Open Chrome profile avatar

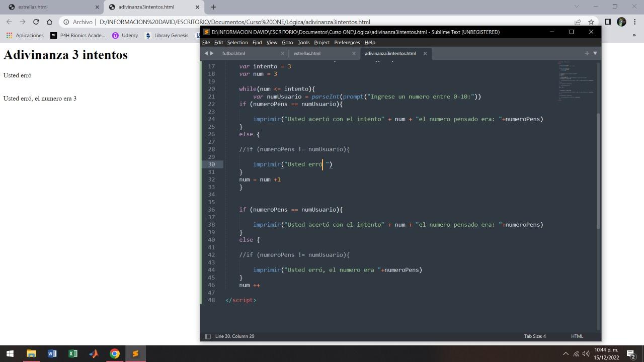tap(621, 22)
